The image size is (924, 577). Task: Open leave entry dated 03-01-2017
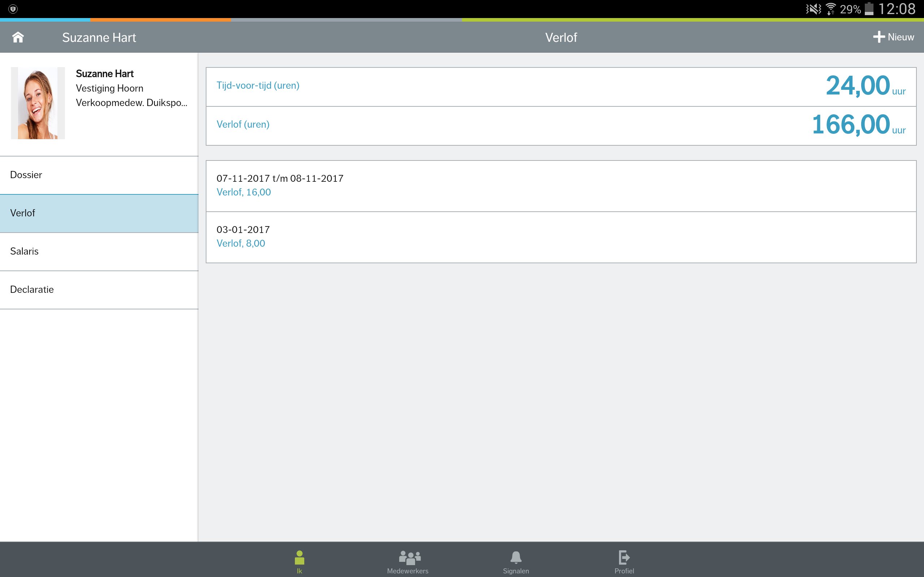(x=561, y=237)
